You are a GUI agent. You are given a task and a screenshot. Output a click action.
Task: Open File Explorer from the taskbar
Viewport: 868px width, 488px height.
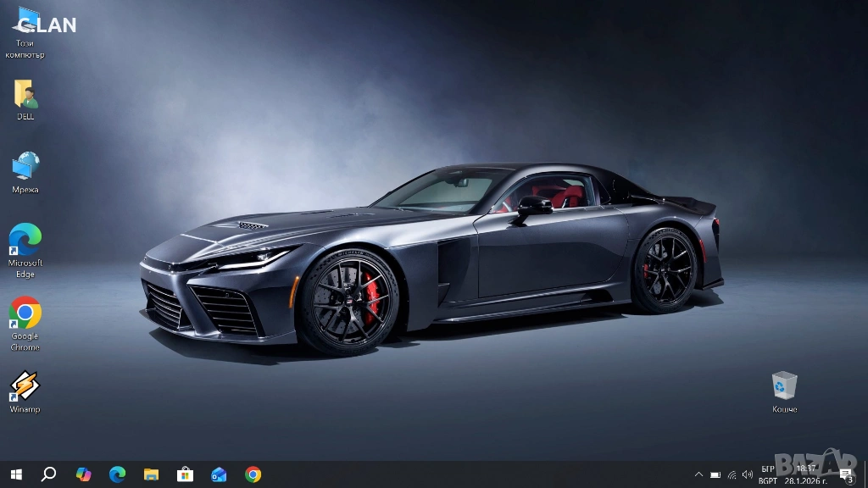coord(151,474)
